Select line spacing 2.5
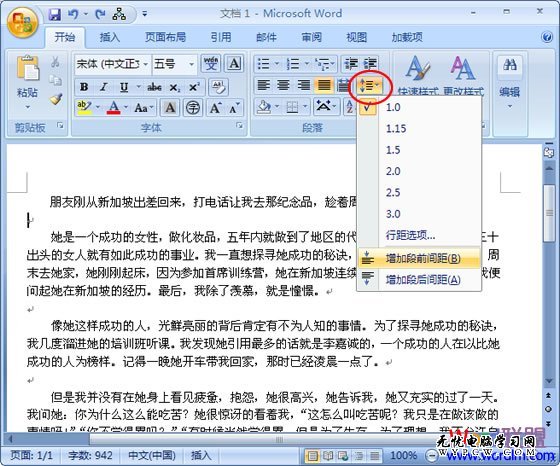The width and height of the screenshot is (560, 466). pos(420,193)
